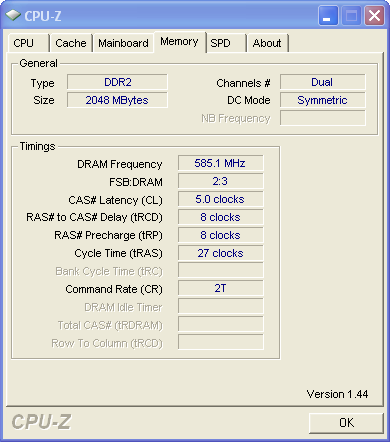Click the CAS# Latency (CL) label
Image resolution: width=390 pixels, height=442 pixels.
click(115, 200)
